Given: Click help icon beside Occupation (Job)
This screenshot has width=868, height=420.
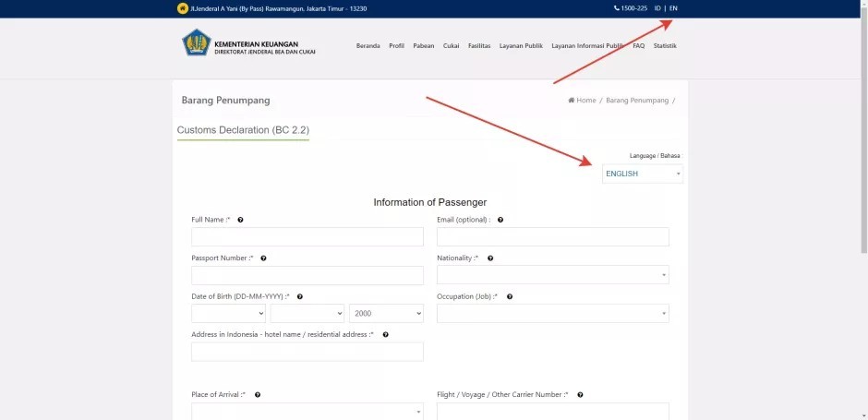Looking at the screenshot, I should (x=510, y=297).
